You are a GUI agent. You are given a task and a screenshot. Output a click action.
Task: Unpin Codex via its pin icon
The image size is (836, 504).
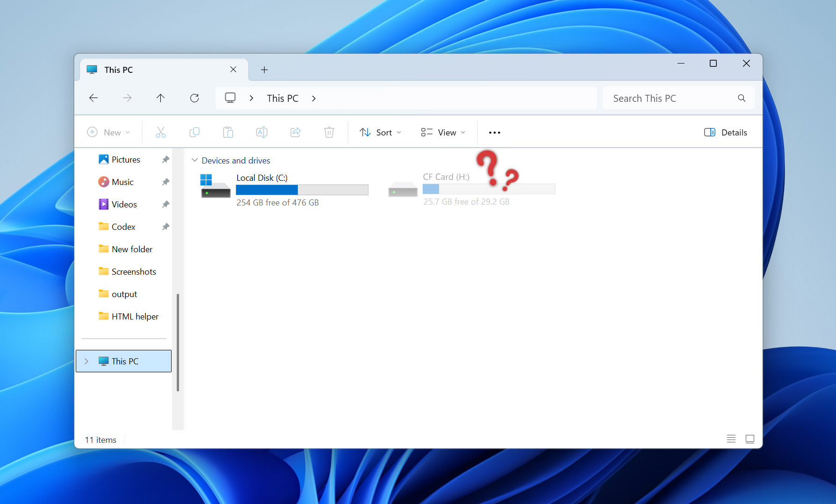[x=166, y=227]
